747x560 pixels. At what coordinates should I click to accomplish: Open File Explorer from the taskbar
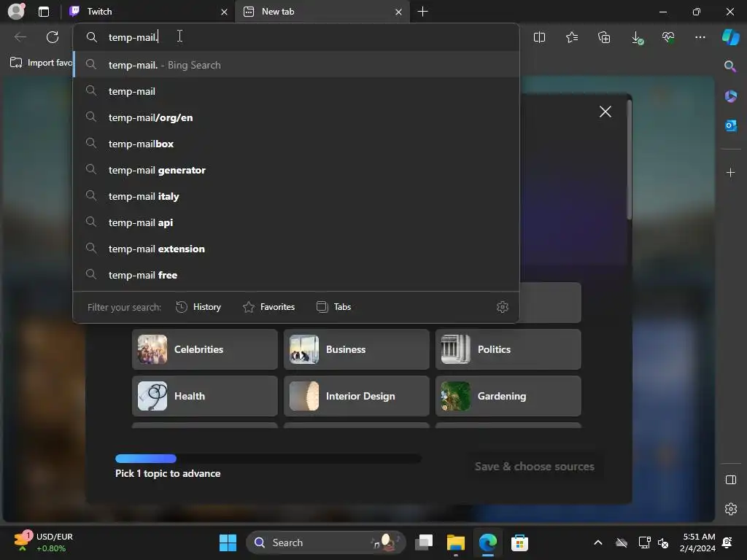455,542
